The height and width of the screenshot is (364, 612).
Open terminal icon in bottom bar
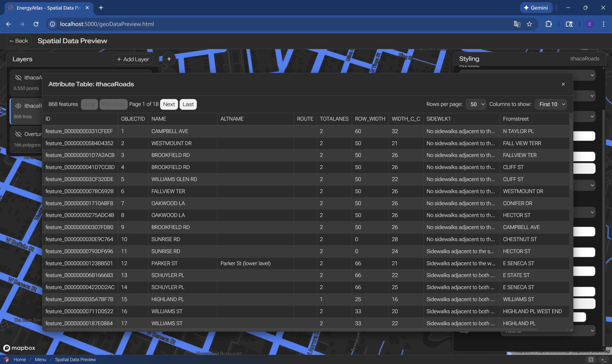(x=603, y=360)
